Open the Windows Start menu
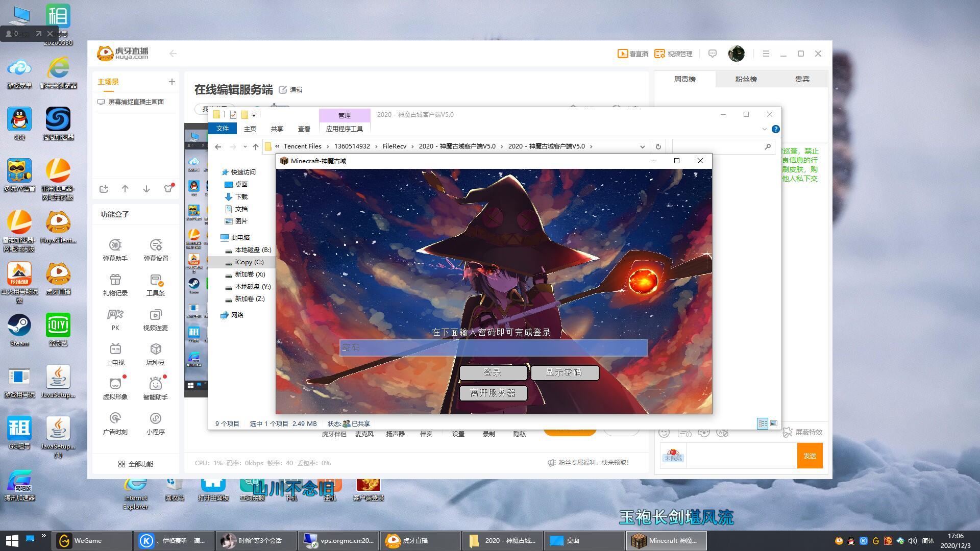Image resolution: width=980 pixels, height=551 pixels. pos(12,541)
